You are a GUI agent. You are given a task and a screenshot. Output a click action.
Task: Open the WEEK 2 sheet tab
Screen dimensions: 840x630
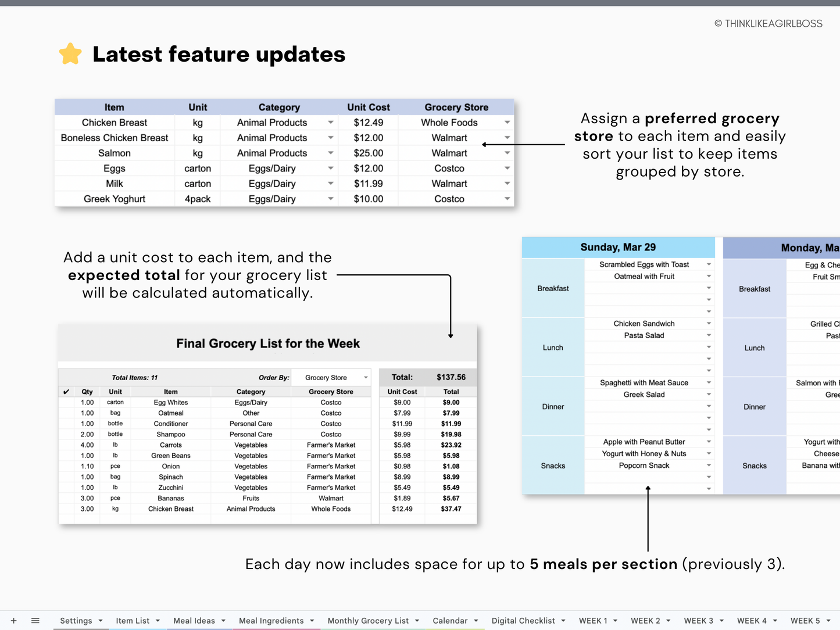tap(645, 621)
